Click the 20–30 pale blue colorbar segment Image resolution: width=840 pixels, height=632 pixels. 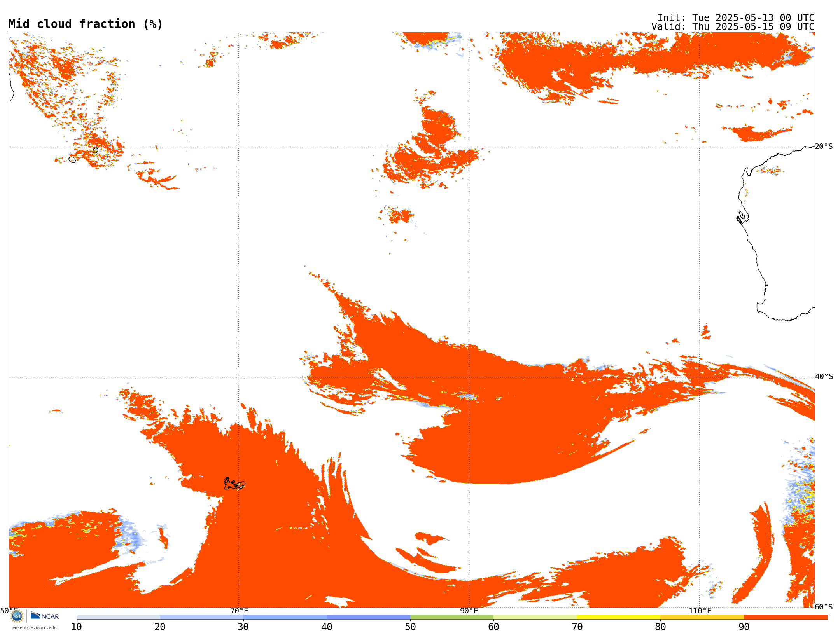point(201,617)
